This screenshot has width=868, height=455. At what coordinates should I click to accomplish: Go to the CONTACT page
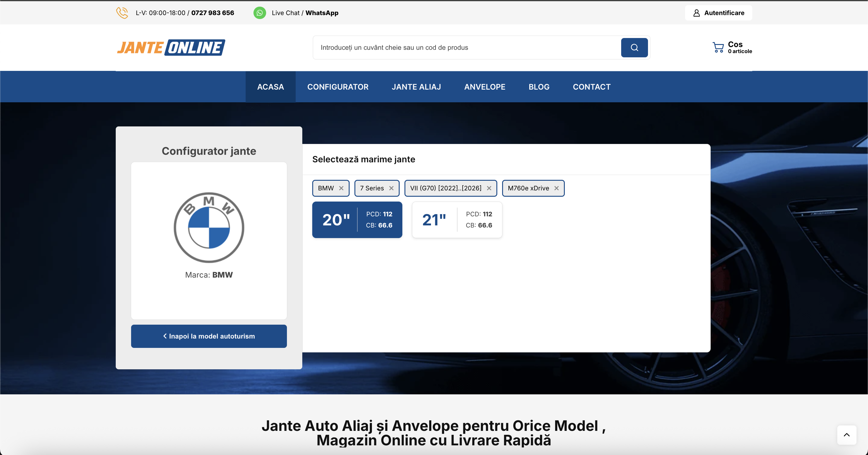coord(591,87)
